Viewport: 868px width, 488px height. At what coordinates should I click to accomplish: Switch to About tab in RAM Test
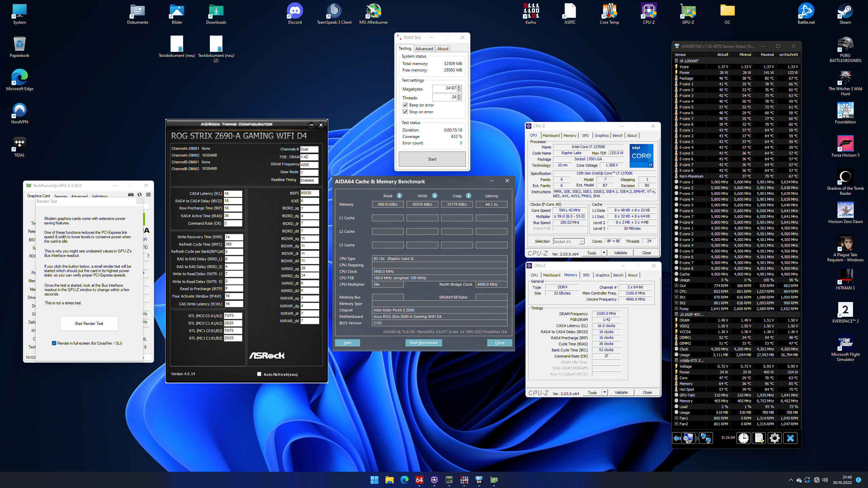click(x=442, y=49)
